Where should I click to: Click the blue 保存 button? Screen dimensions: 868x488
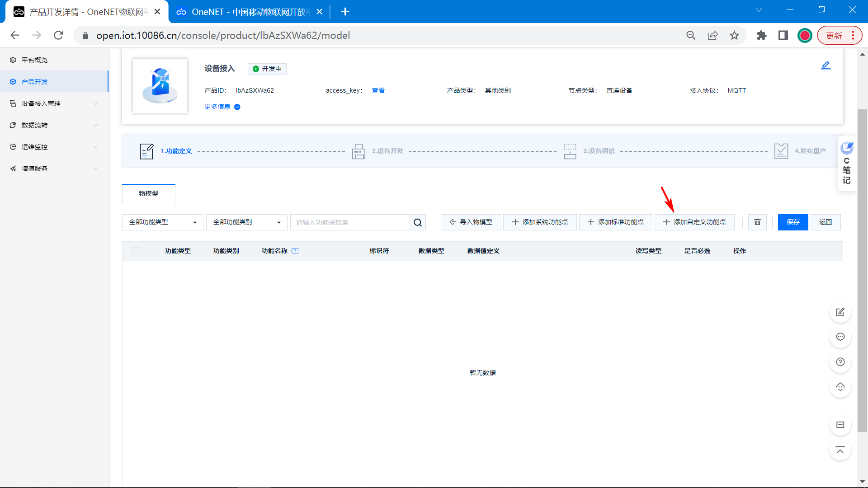pos(793,222)
